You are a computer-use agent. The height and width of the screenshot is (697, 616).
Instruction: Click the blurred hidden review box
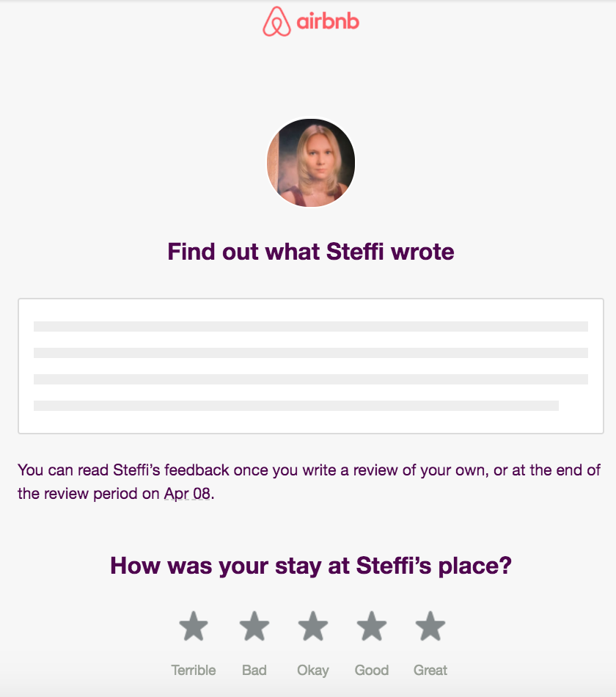(x=311, y=365)
